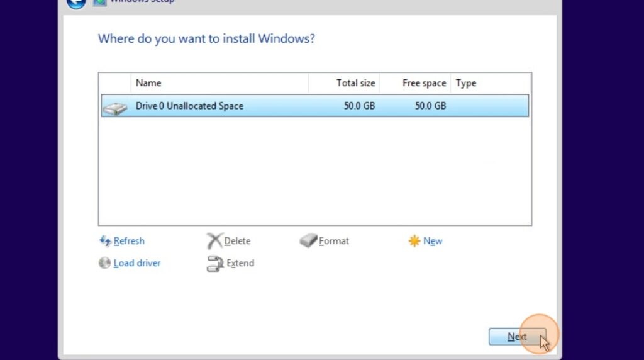Continue with the Next button

(x=517, y=337)
